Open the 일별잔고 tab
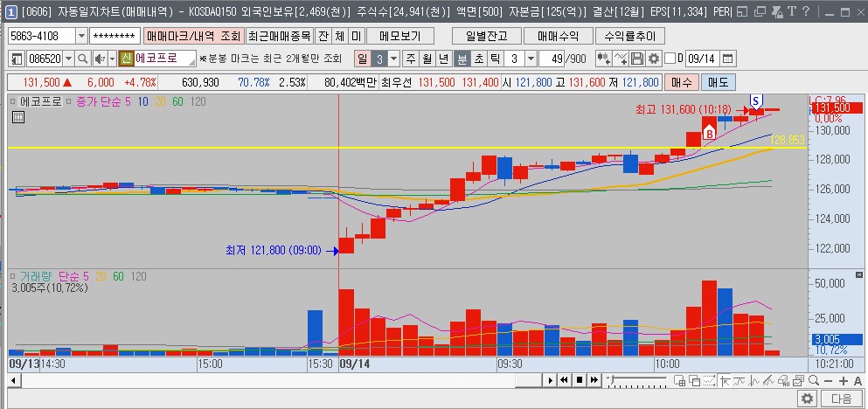Image resolution: width=868 pixels, height=409 pixels. (x=487, y=37)
